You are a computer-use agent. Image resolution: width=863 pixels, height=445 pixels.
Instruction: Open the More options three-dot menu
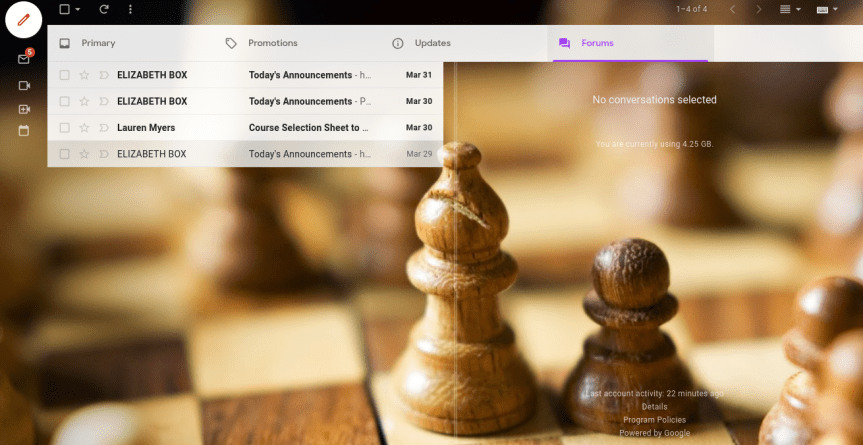coord(130,9)
